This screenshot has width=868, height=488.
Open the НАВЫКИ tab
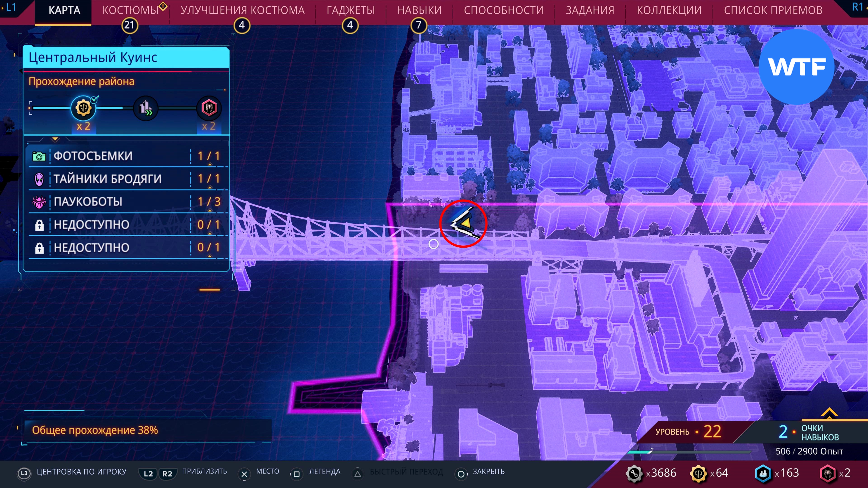point(419,10)
